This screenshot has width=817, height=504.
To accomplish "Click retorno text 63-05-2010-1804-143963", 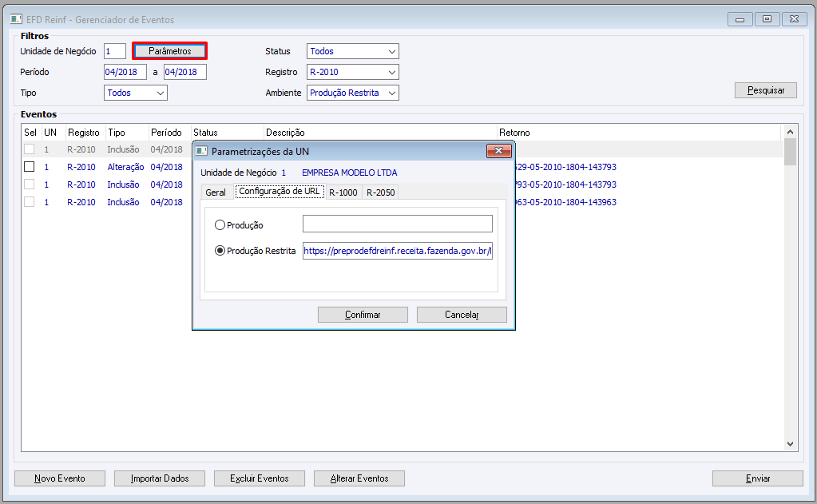I will point(566,202).
